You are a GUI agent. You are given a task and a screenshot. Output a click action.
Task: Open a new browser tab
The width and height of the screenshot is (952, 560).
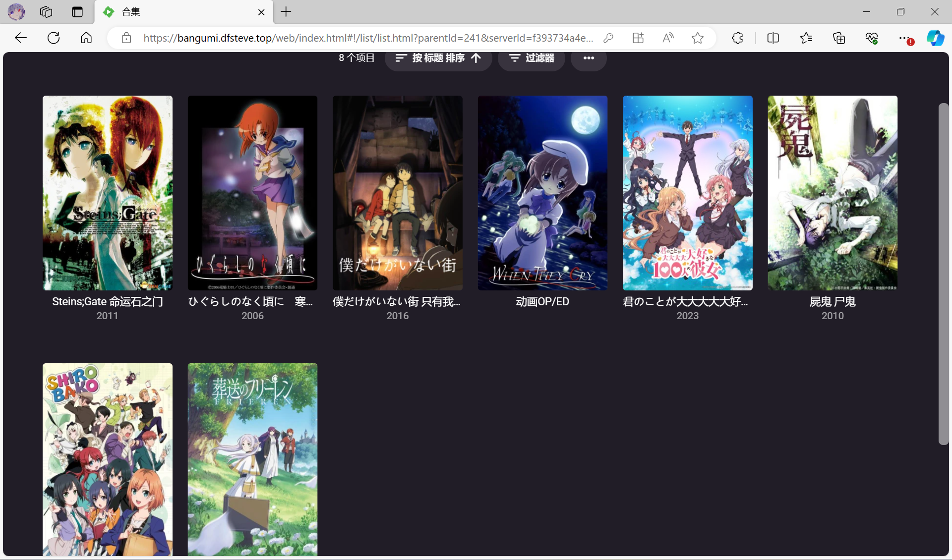286,12
